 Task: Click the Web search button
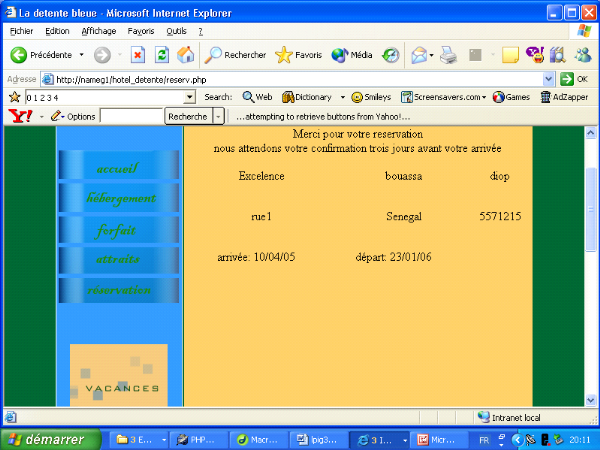[257, 97]
